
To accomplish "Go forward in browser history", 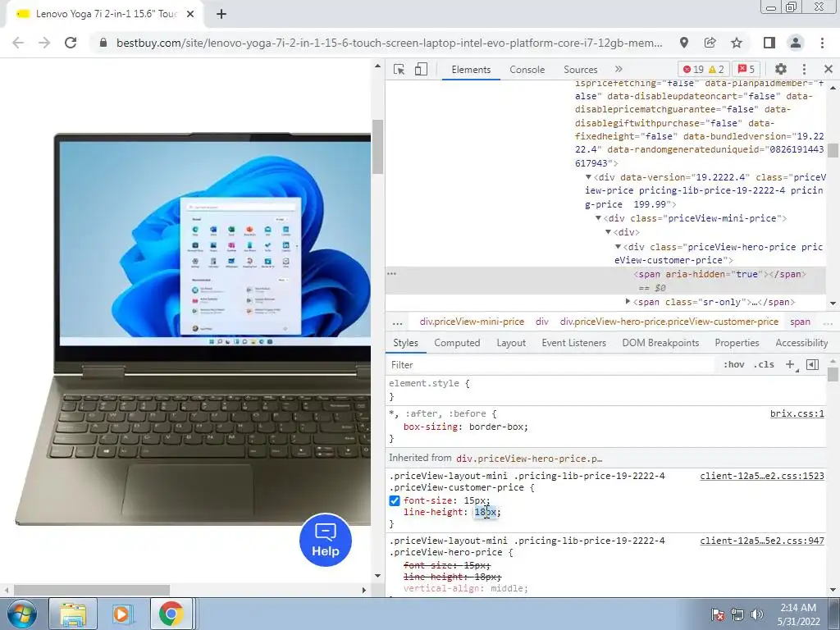I will 44,43.
